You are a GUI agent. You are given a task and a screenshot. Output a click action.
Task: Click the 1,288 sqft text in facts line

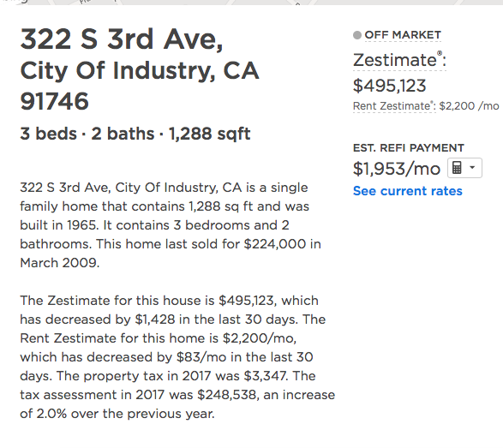point(209,134)
